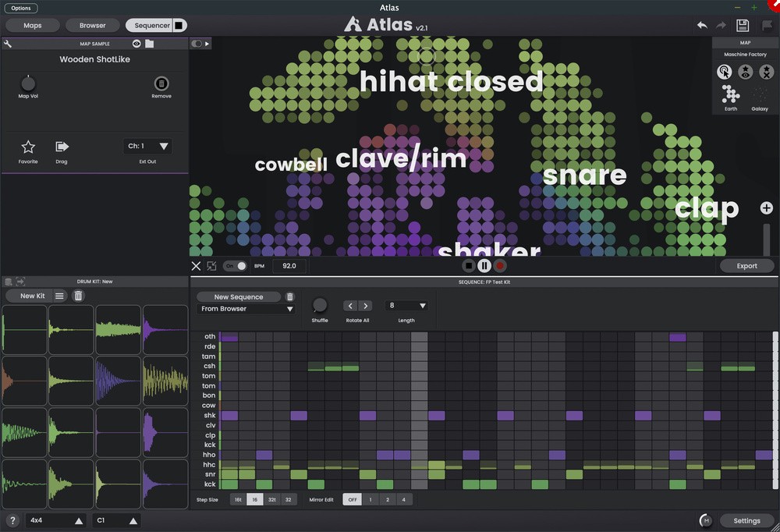Screen dimensions: 780x532
Task: Pause sequencer playback
Action: tap(484, 266)
